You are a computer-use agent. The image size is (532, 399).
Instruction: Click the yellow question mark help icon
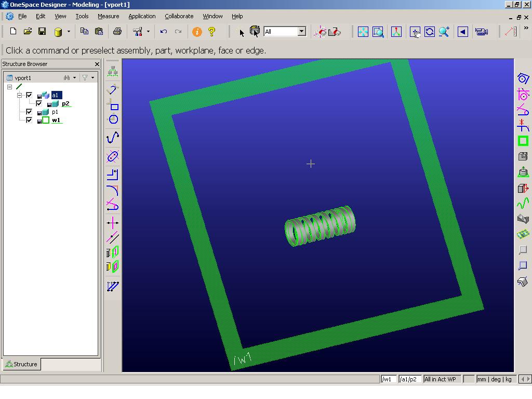pyautogui.click(x=212, y=32)
